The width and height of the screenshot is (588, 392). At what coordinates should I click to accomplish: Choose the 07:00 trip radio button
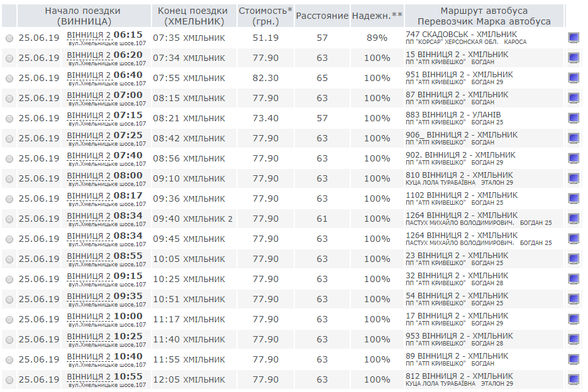(x=9, y=99)
